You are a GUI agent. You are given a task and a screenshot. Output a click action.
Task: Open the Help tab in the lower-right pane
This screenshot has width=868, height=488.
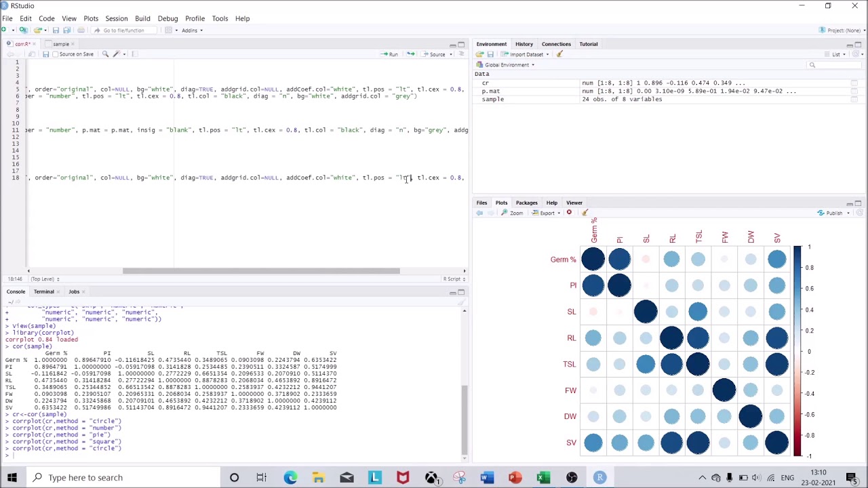551,203
